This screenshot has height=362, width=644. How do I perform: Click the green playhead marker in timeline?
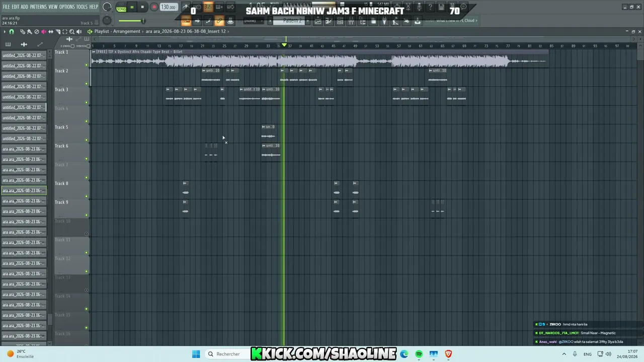click(x=285, y=45)
